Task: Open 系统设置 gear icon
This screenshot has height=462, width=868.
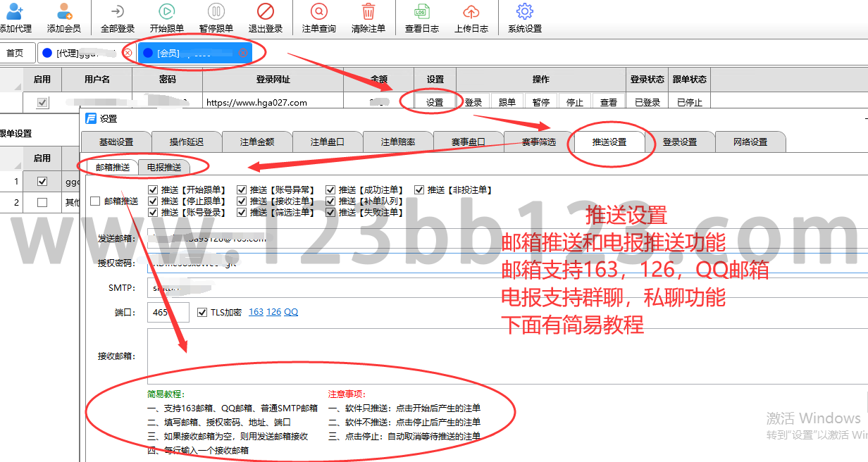Action: (525, 12)
